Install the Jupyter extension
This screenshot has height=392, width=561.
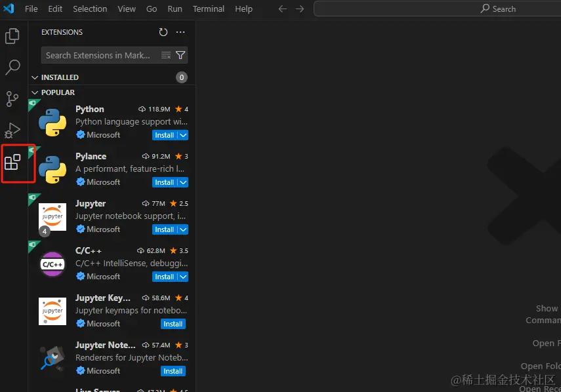165,229
